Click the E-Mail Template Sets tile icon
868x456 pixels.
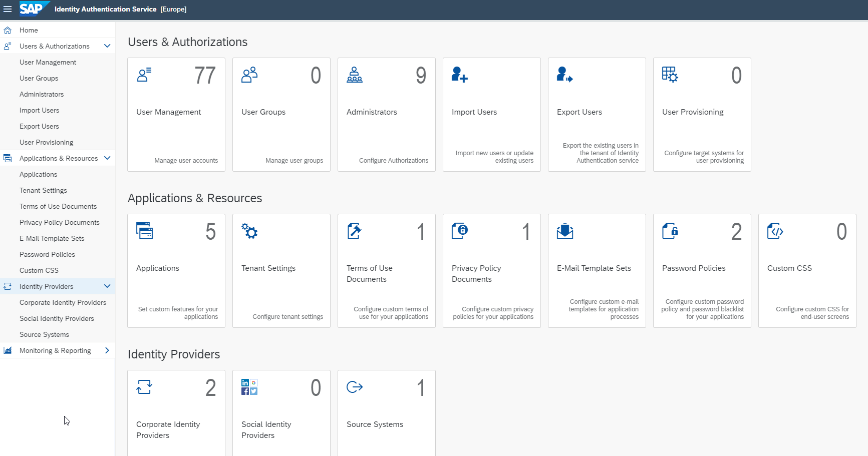click(564, 231)
